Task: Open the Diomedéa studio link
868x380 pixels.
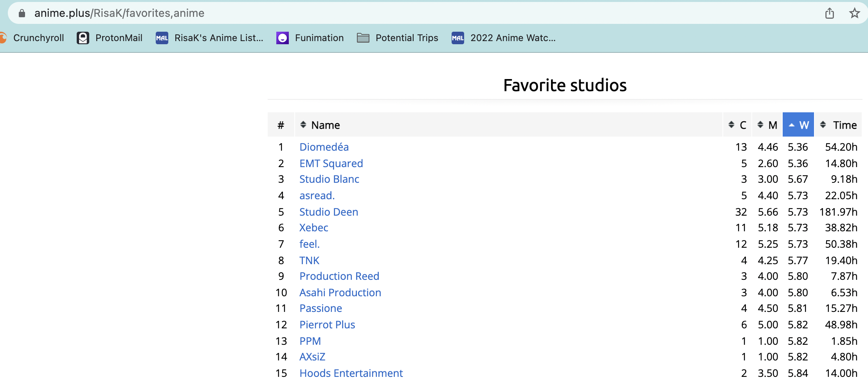Action: (324, 147)
